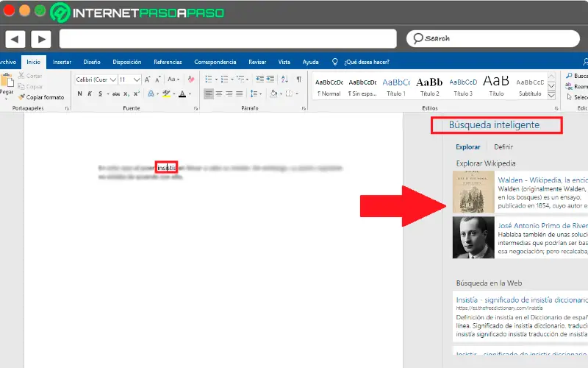Viewport: 588px width, 368px height.
Task: Justify text alignment
Action: (x=240, y=94)
